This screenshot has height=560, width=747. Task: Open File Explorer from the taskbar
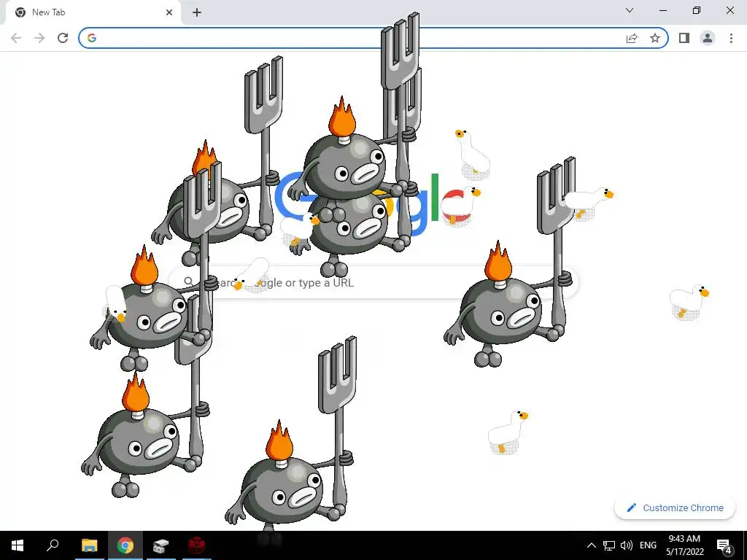point(89,545)
